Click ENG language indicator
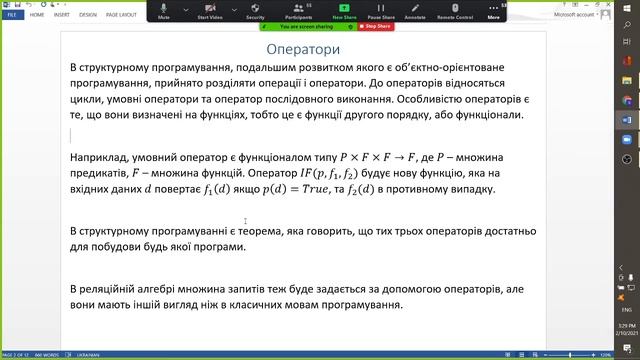Viewport: 640px width, 360px height. [x=627, y=310]
